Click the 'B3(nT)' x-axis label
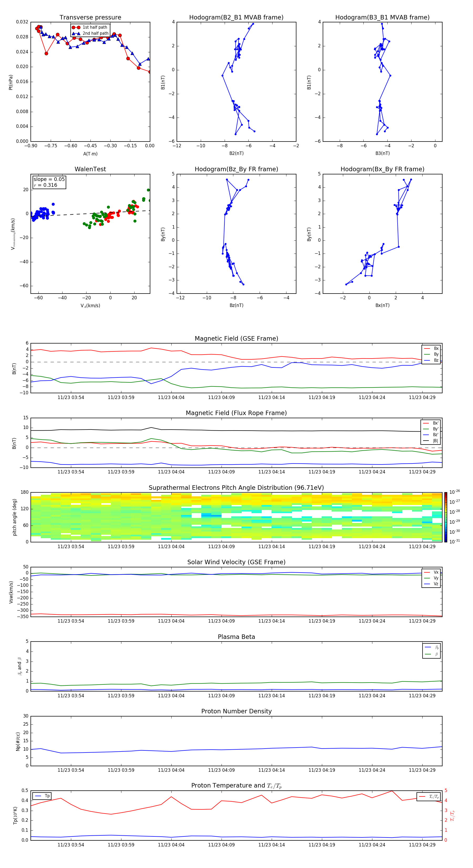 [x=382, y=153]
